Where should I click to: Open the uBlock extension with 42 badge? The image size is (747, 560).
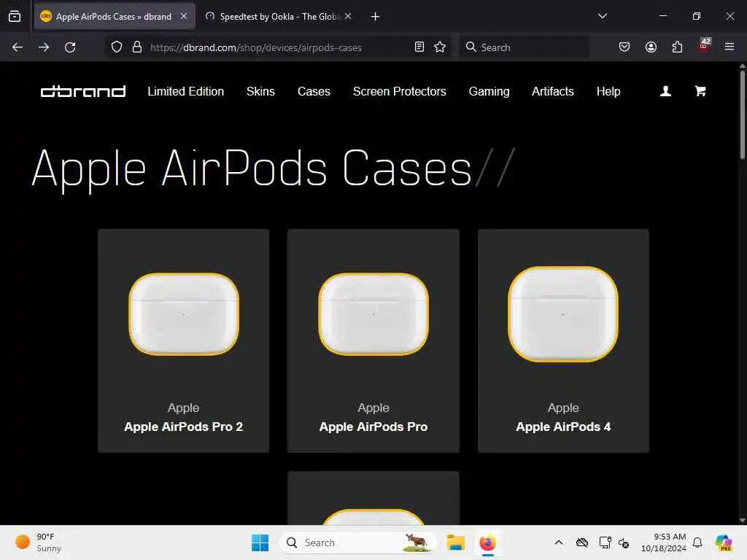704,46
